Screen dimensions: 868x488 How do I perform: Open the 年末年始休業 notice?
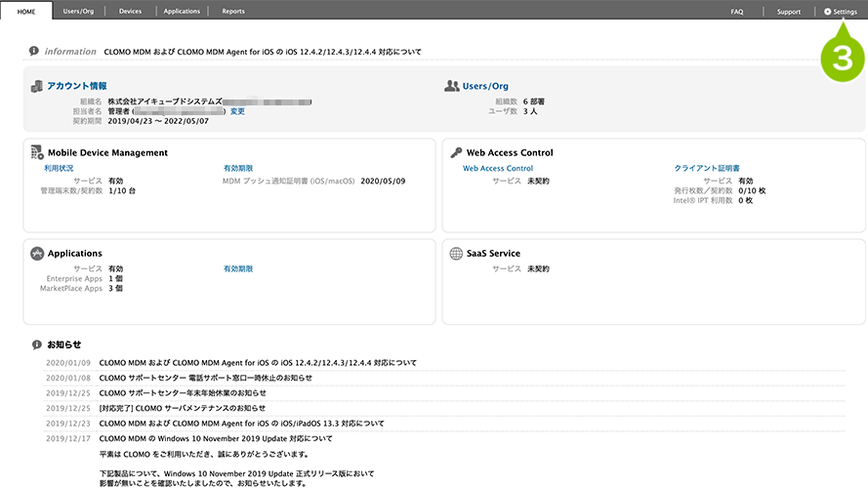pyautogui.click(x=183, y=392)
